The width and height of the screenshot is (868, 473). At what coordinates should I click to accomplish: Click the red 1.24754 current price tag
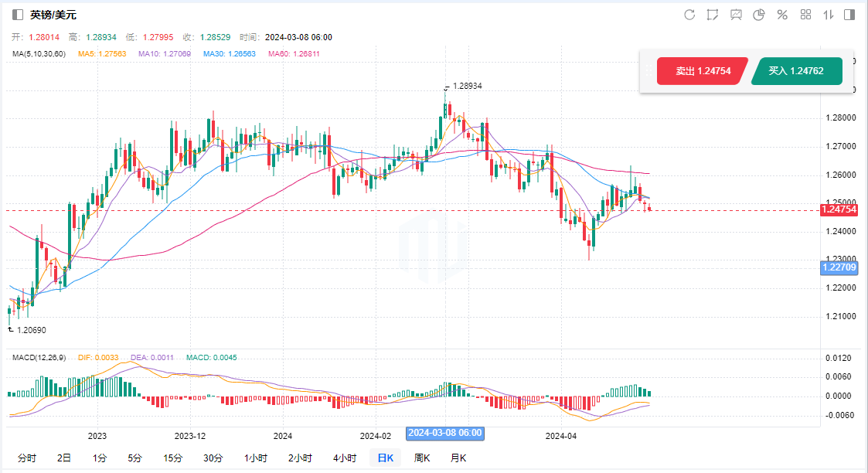point(839,210)
